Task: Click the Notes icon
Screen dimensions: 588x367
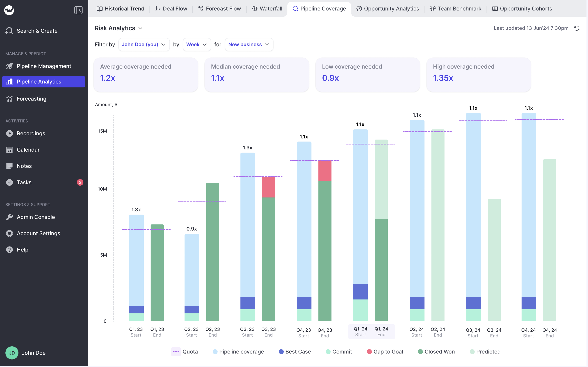Action: pyautogui.click(x=9, y=166)
